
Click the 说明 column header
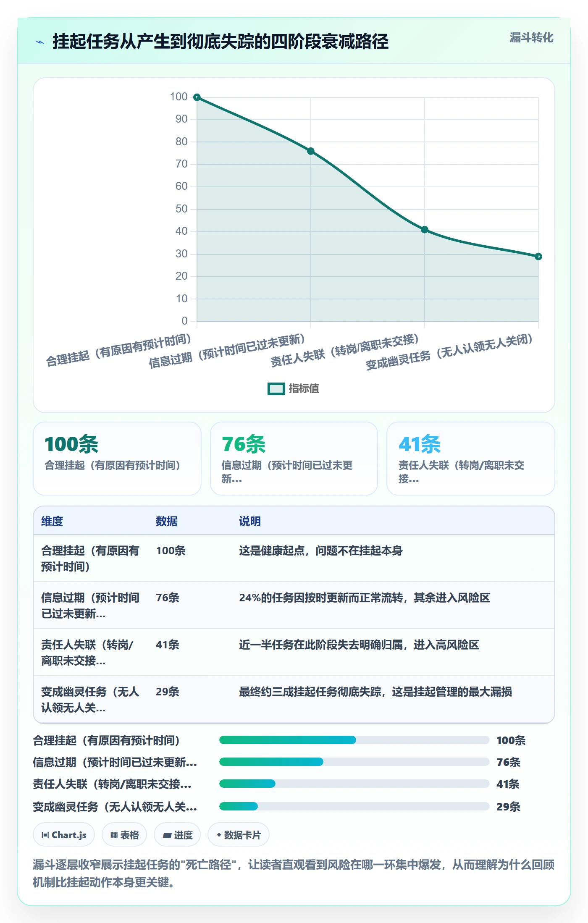coord(250,521)
